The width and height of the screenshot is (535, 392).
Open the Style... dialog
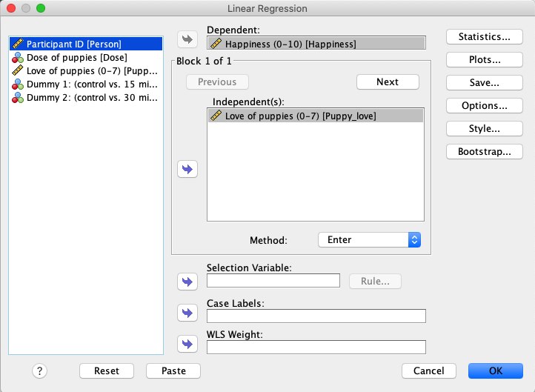tap(484, 129)
